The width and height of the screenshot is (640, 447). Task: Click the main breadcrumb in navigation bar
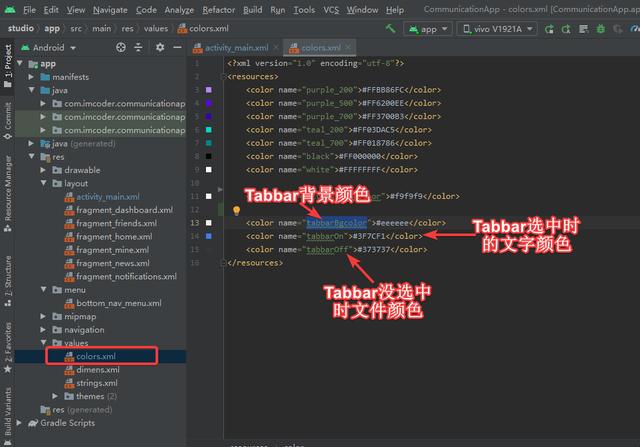tap(102, 29)
